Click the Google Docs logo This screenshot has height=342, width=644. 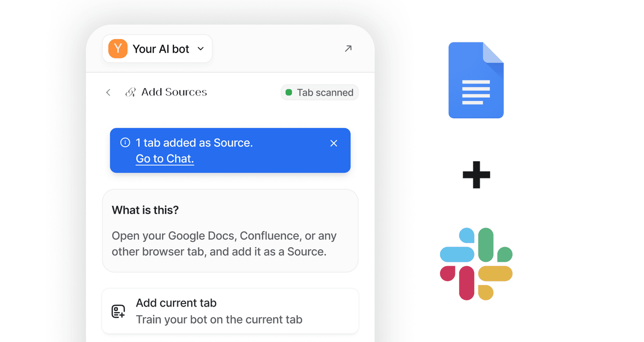pos(476,80)
